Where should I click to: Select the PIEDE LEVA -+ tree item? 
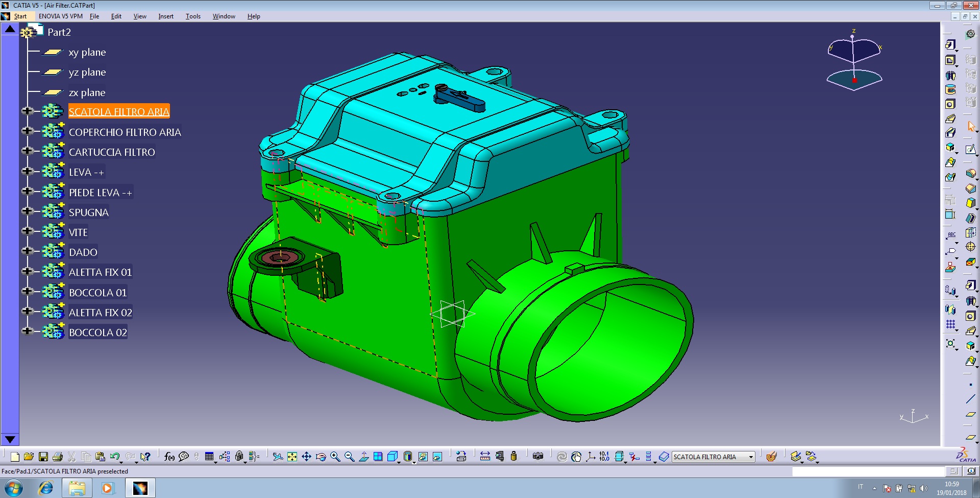click(x=101, y=193)
